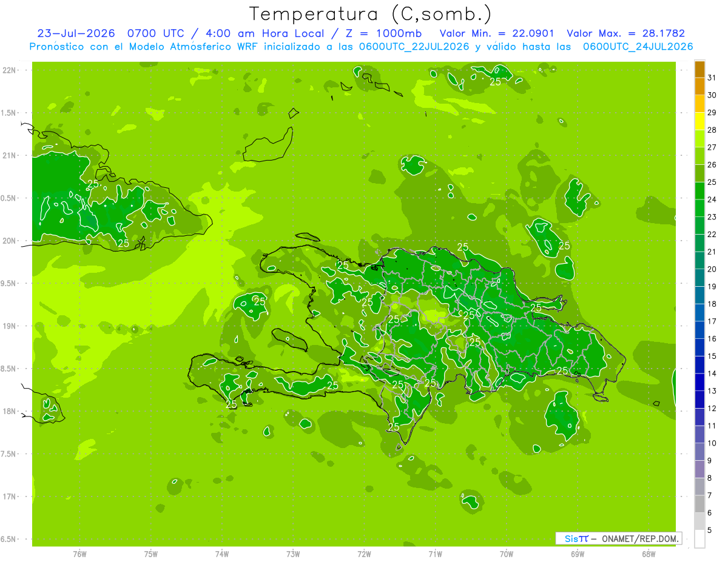Click the color scale value '8'

710,478
